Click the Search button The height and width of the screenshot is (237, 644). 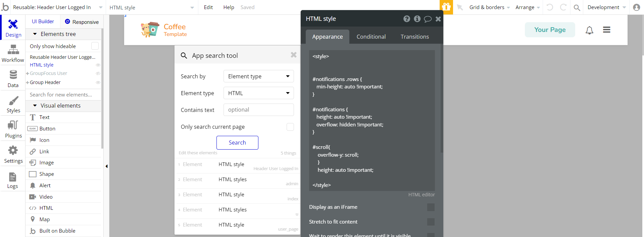coord(237,143)
